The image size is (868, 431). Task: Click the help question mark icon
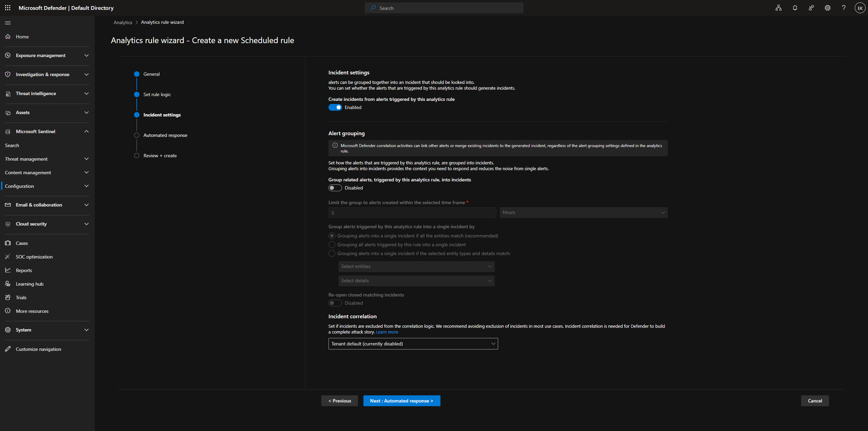coord(844,8)
